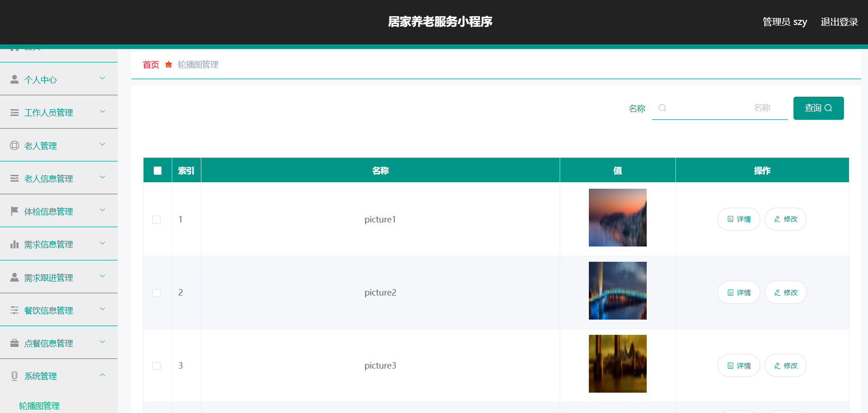Click the person icon beside 个人中心
This screenshot has height=413, width=868.
coord(14,80)
